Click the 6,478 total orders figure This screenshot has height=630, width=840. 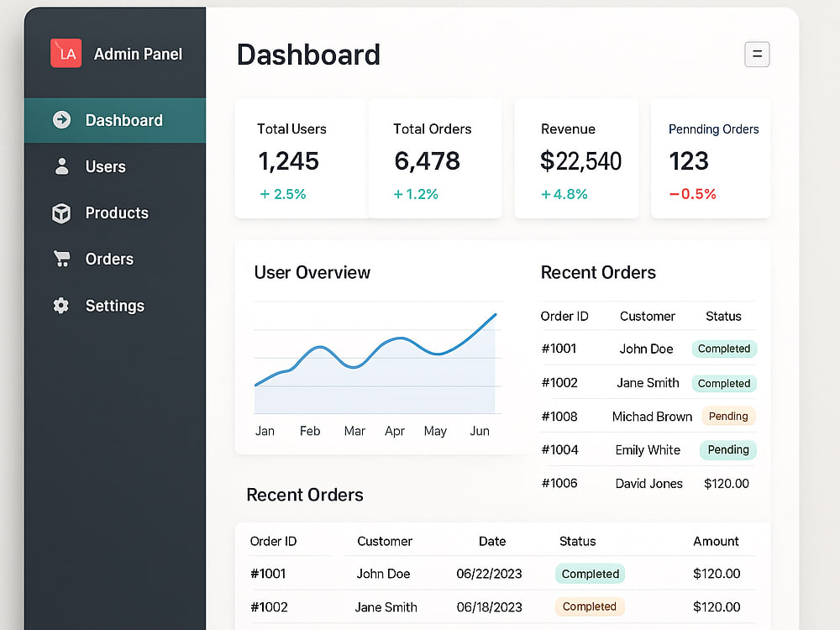pos(427,160)
